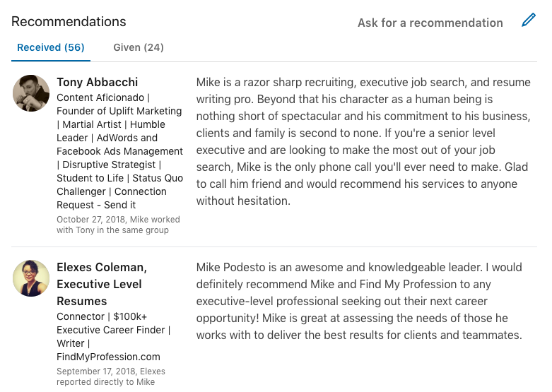Click the Recommendations section heading
552x392 pixels.
69,21
